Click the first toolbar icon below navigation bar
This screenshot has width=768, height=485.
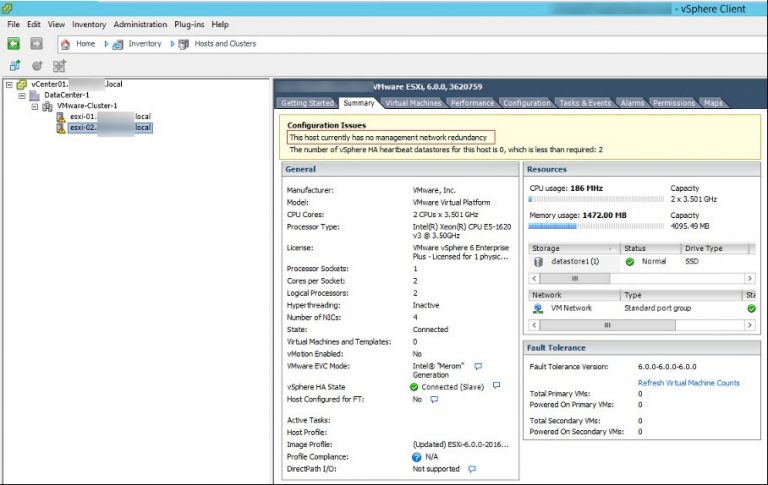pyautogui.click(x=14, y=65)
